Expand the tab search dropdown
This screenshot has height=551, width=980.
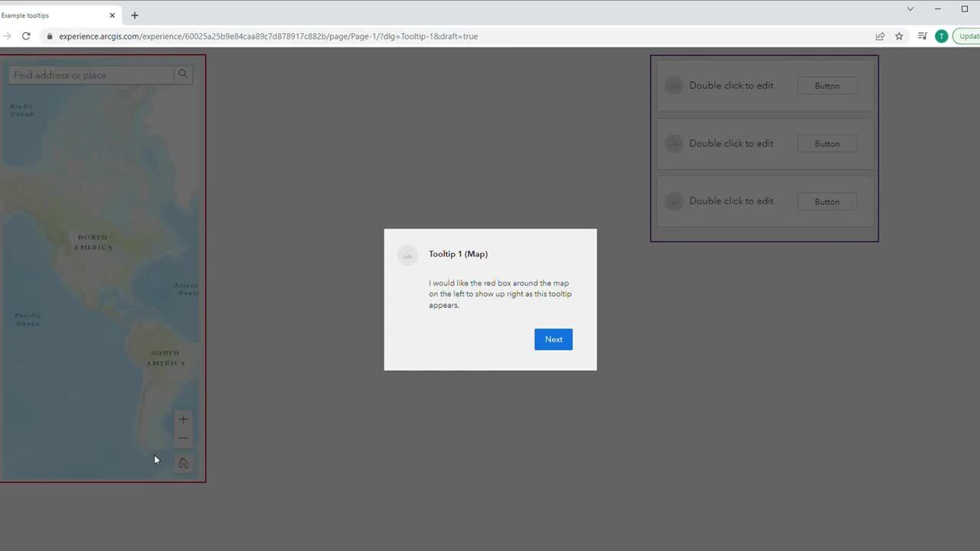(x=910, y=9)
